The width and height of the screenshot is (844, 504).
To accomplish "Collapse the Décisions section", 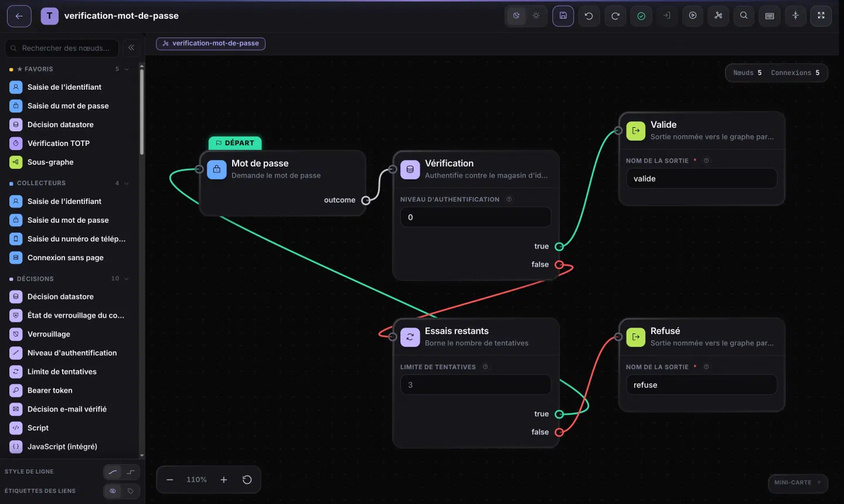I will point(126,279).
